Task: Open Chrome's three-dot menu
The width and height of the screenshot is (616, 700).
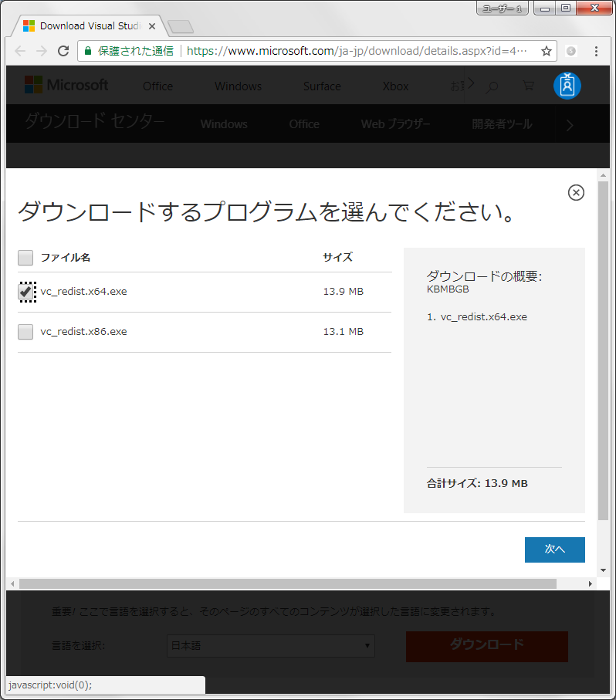Action: 596,51
